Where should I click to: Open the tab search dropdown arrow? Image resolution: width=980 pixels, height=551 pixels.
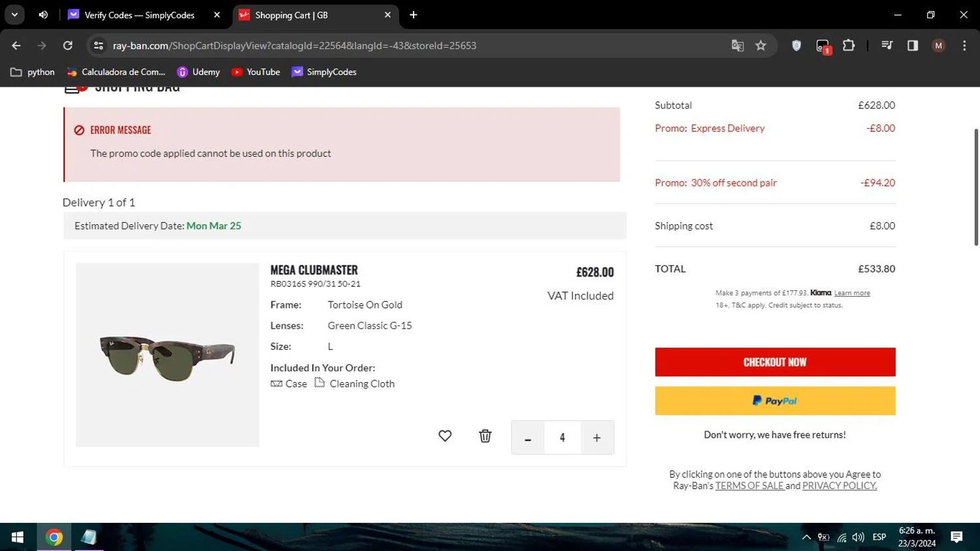pos(14,15)
